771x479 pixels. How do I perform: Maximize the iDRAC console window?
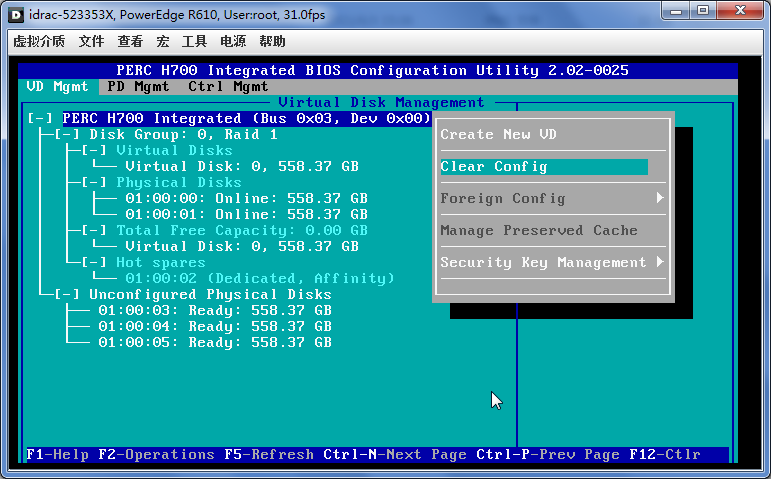pos(703,11)
